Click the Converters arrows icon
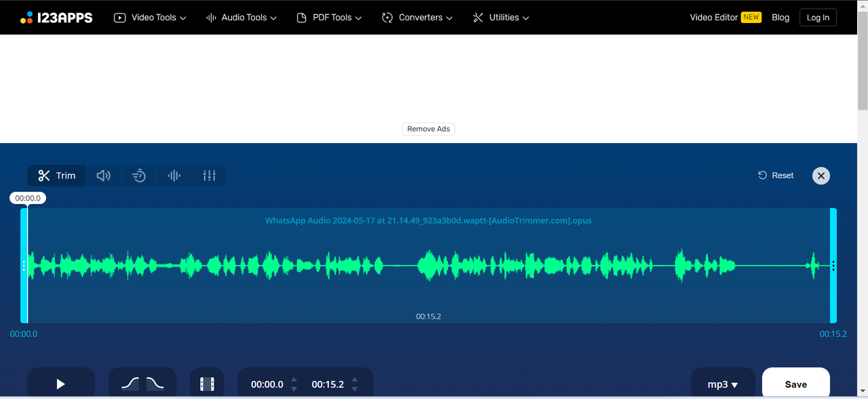This screenshot has width=868, height=399. pyautogui.click(x=387, y=18)
